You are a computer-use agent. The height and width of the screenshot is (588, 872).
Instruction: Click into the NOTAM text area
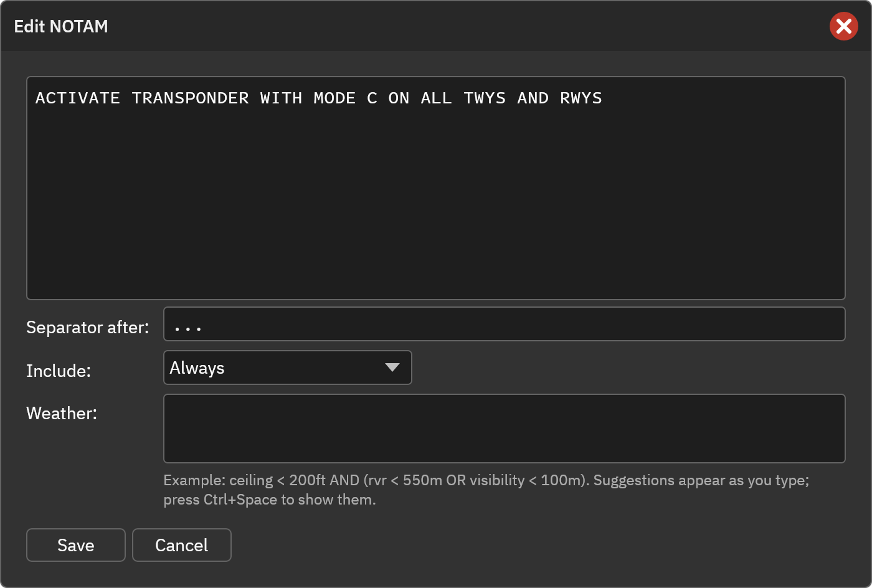[x=436, y=188]
